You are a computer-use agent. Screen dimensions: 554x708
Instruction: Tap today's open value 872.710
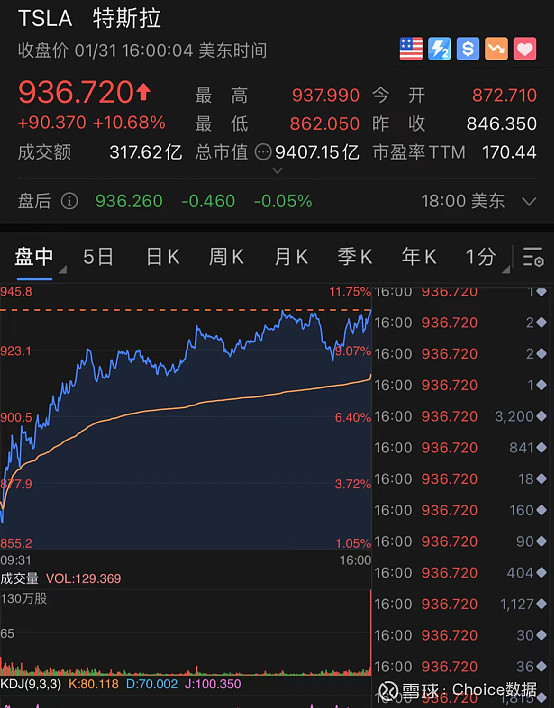(x=504, y=95)
